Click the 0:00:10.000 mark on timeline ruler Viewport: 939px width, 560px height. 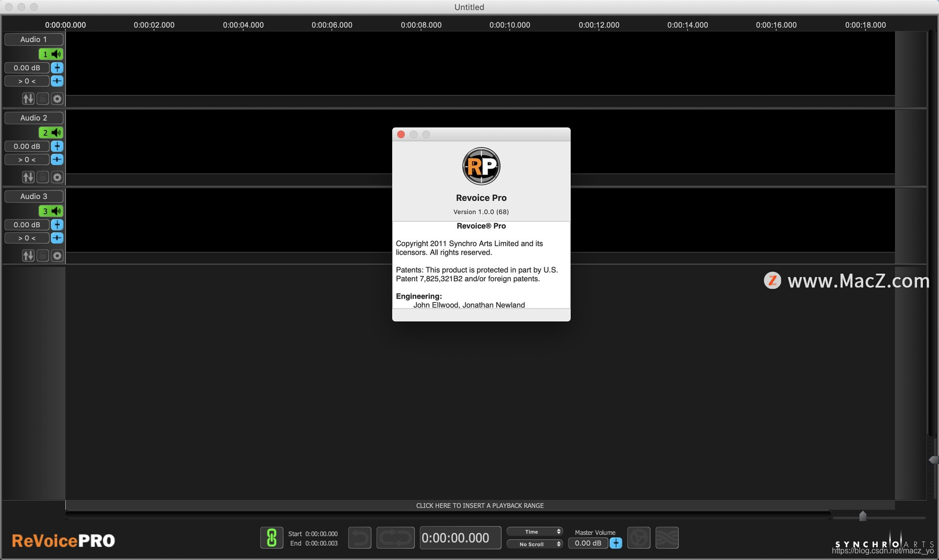(510, 25)
